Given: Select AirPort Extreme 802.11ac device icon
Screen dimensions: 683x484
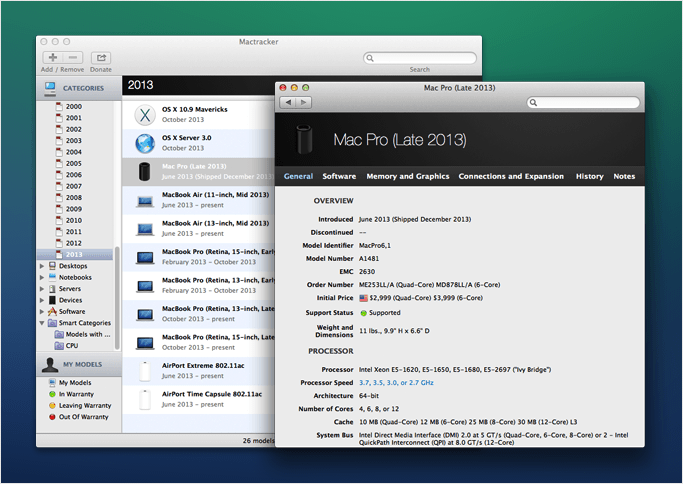Looking at the screenshot, I should click(145, 371).
